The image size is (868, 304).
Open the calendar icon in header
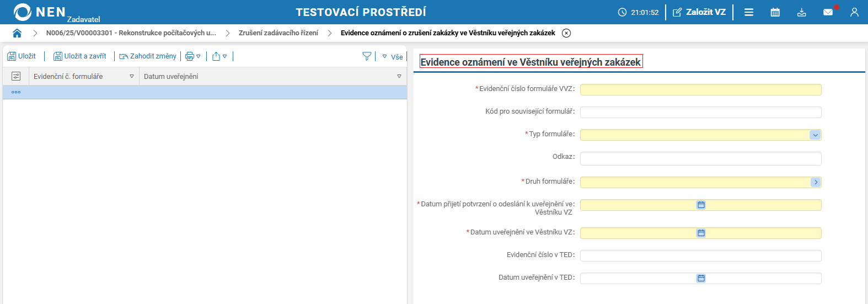pos(775,12)
